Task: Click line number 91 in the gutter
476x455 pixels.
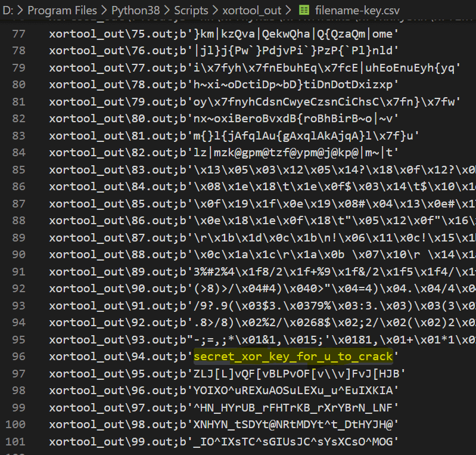Action: click(x=18, y=271)
